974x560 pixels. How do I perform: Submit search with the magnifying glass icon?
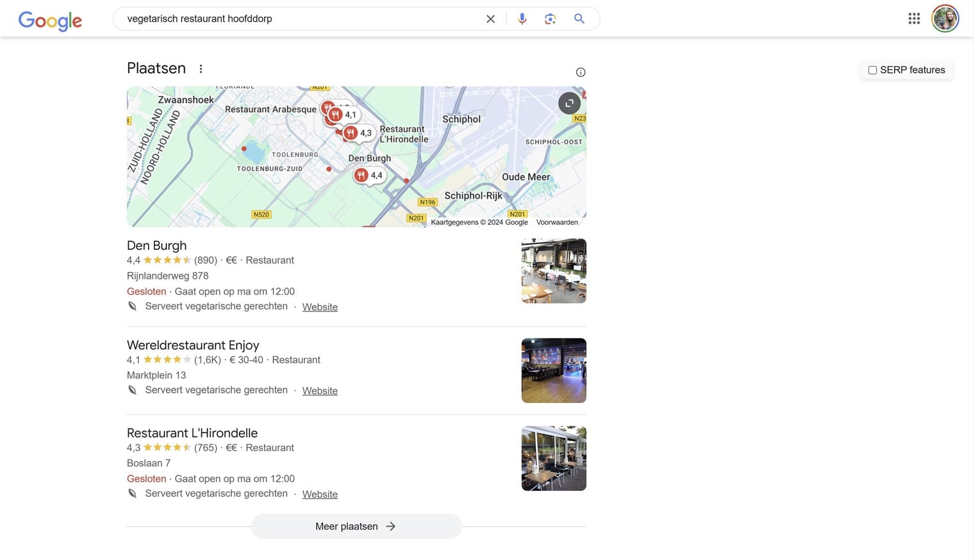tap(579, 19)
